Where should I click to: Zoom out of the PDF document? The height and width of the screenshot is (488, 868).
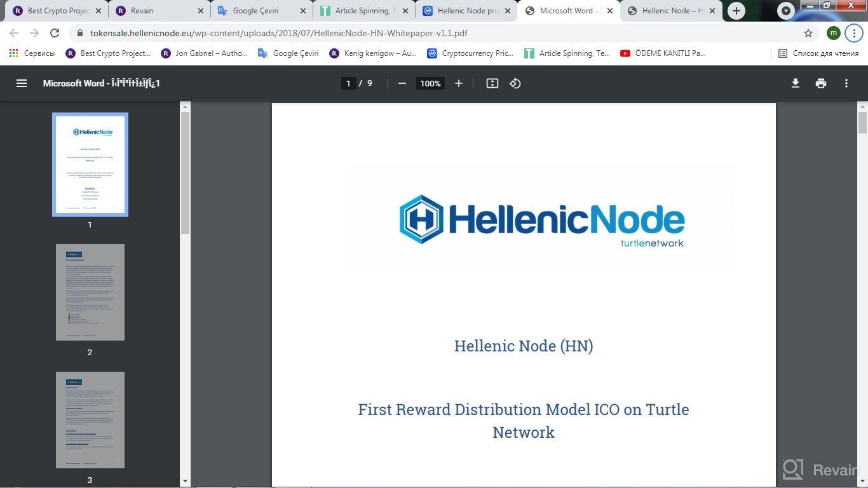click(x=402, y=83)
